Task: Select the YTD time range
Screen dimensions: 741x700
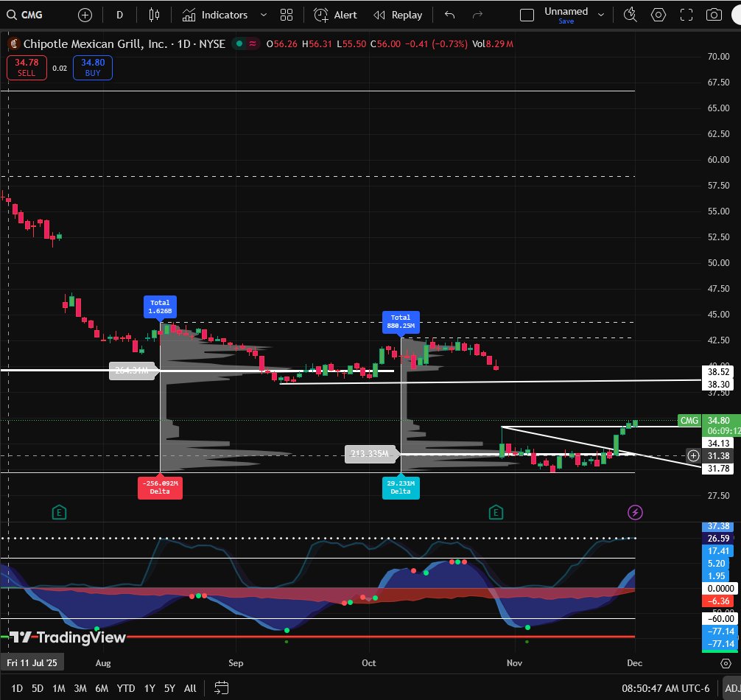Action: click(x=126, y=688)
